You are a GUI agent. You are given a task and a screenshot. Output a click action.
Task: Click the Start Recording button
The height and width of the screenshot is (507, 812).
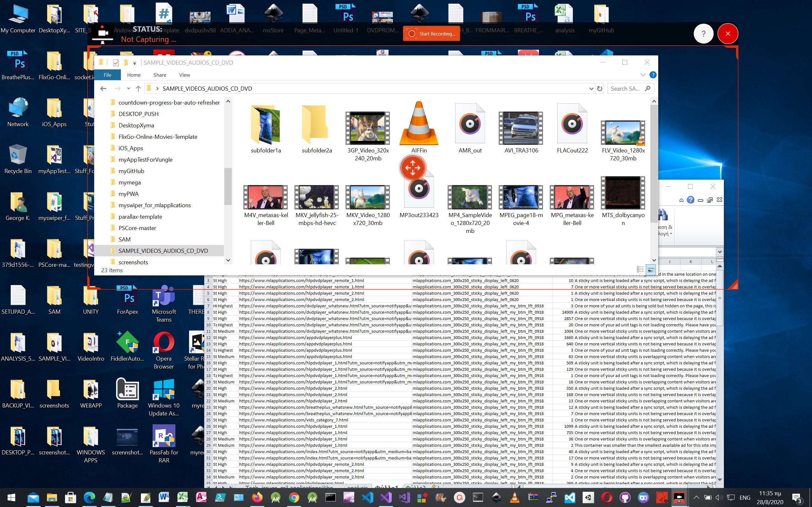point(431,34)
